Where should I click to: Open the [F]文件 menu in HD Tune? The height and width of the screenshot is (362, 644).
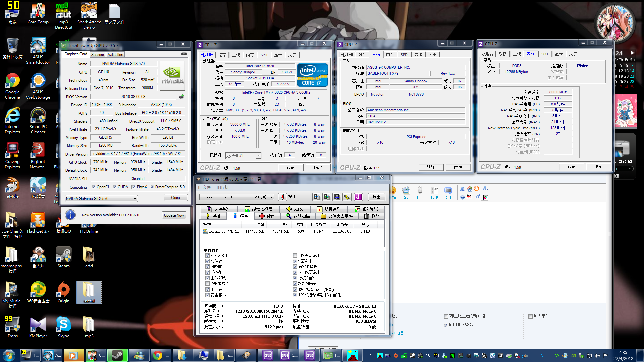pyautogui.click(x=204, y=187)
